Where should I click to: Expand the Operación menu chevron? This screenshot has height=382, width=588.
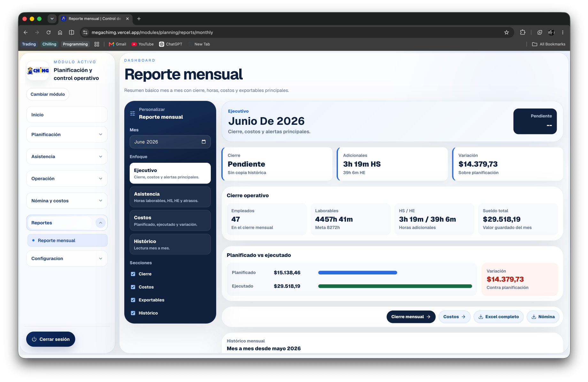(x=101, y=178)
